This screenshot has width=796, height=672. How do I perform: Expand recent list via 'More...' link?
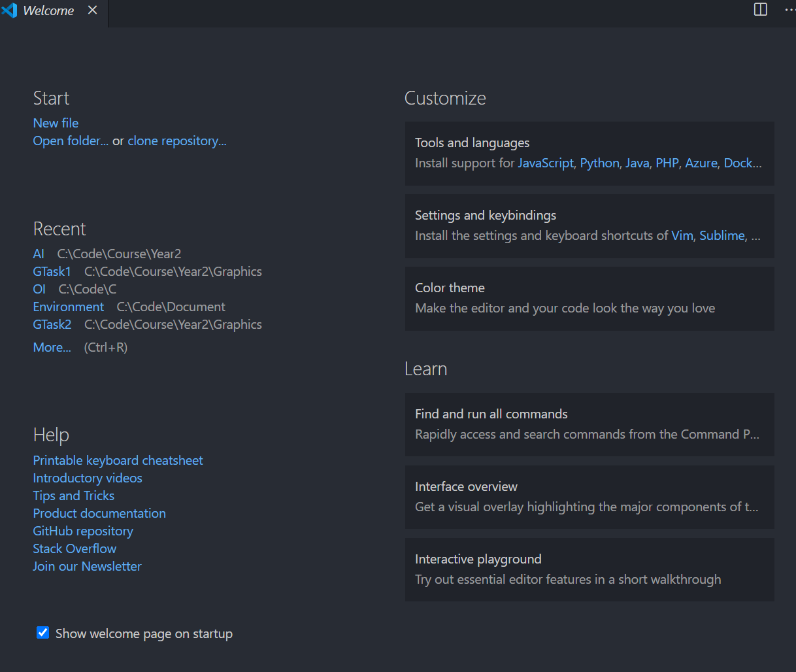pos(52,347)
